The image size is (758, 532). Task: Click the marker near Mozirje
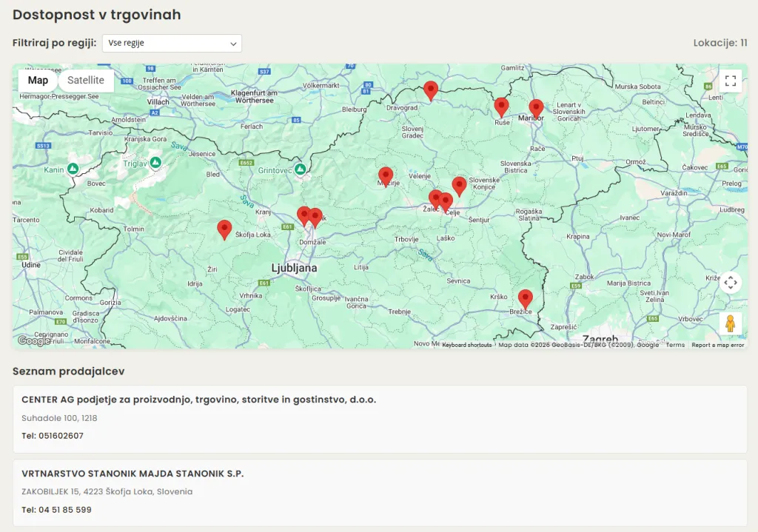point(385,176)
